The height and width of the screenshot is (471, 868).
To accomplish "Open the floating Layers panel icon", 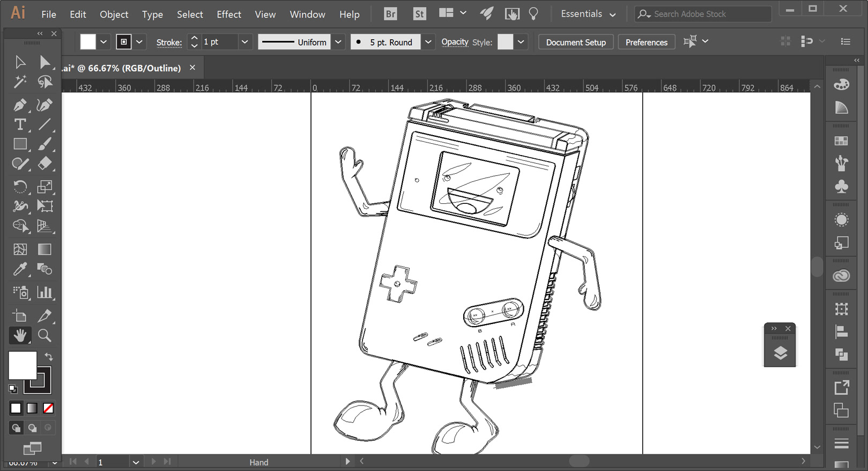I will pos(780,353).
